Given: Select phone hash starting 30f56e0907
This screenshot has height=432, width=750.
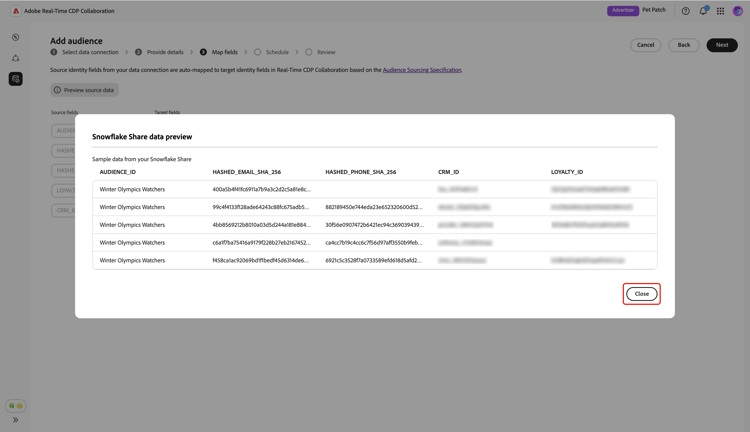Looking at the screenshot, I should (375, 225).
